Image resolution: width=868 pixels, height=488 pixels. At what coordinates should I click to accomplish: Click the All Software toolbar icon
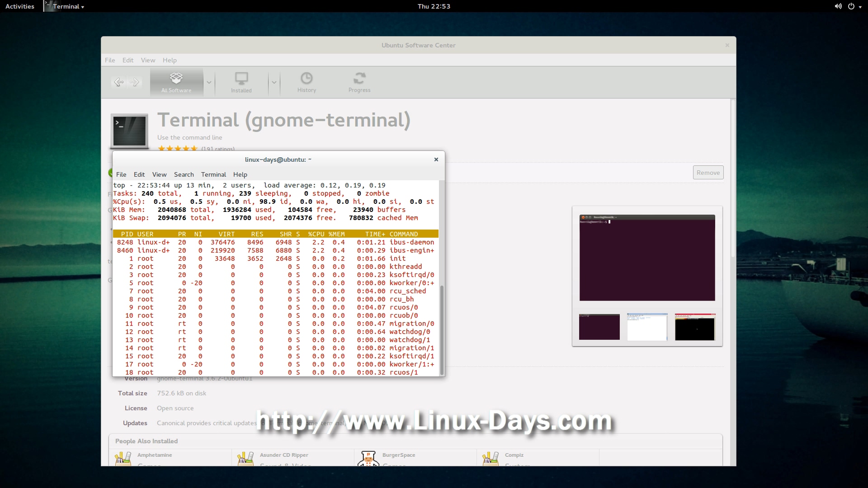tap(176, 82)
